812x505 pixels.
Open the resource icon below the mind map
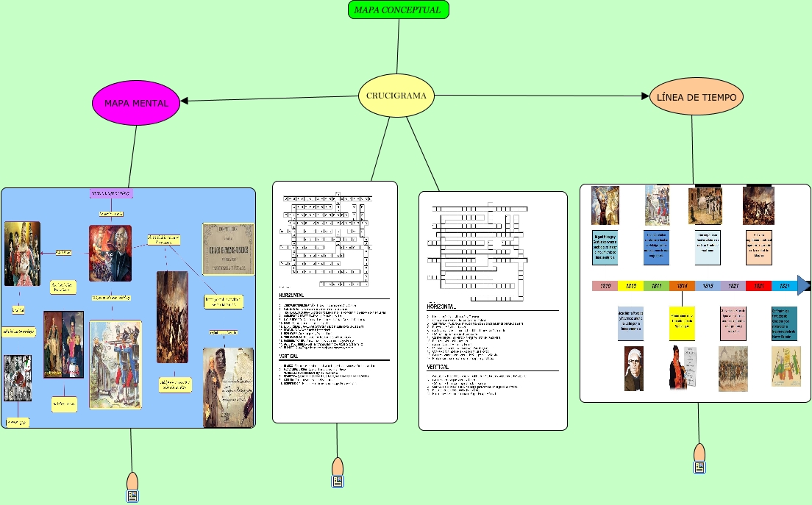[132, 496]
